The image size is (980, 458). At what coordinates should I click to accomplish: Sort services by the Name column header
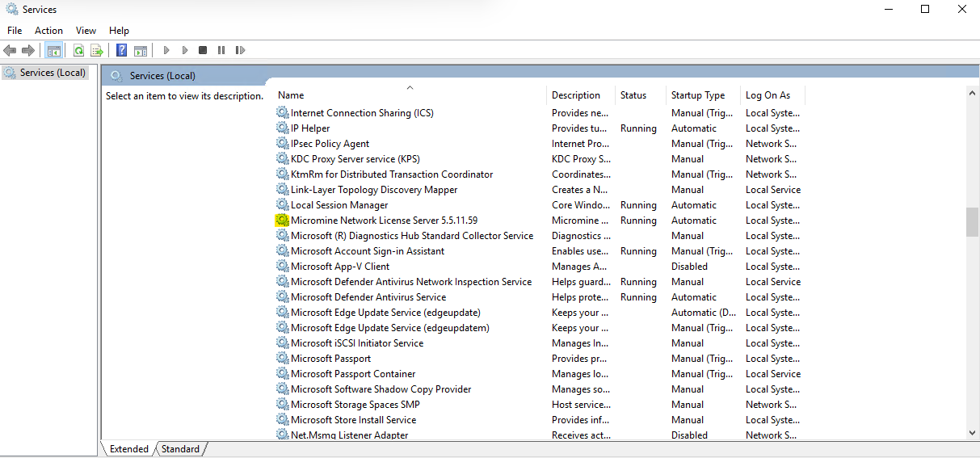291,95
